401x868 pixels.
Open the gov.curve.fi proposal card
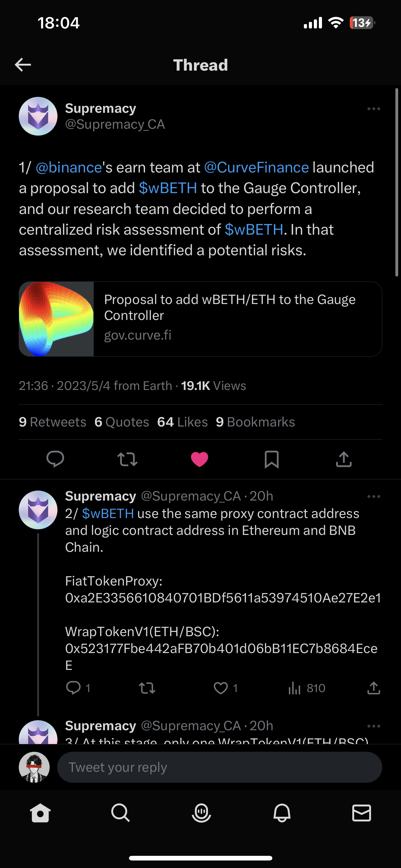click(200, 319)
